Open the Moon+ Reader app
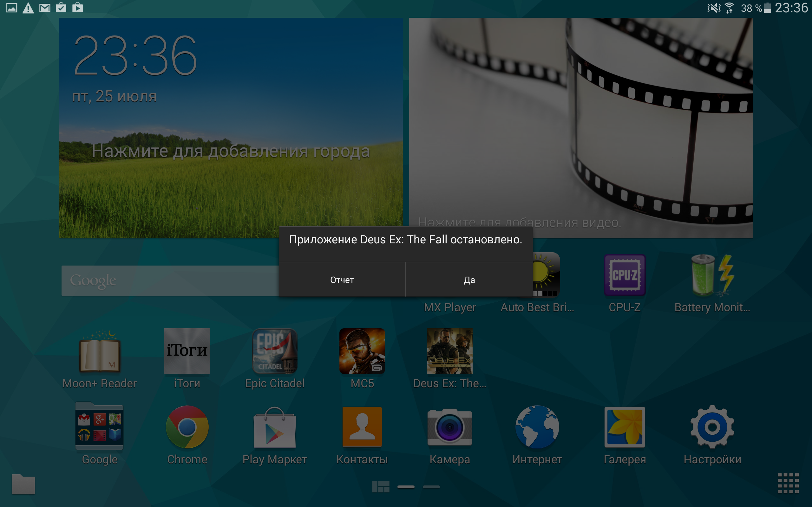This screenshot has height=507, width=812. click(100, 351)
